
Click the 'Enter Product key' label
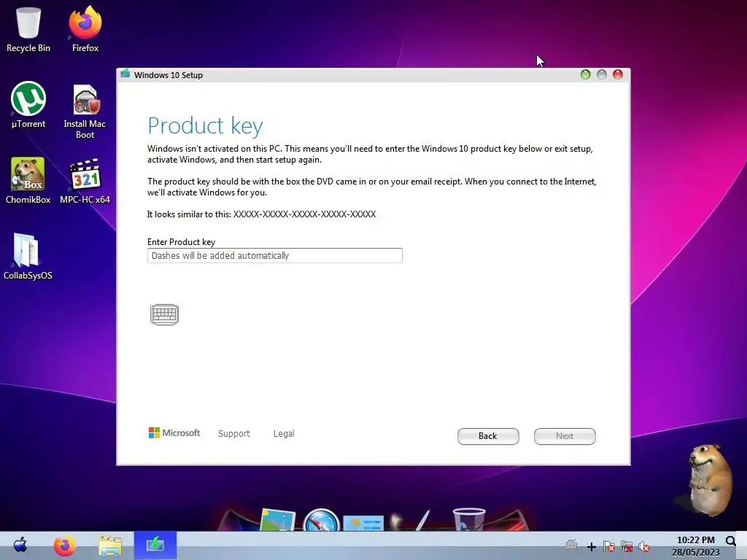181,242
